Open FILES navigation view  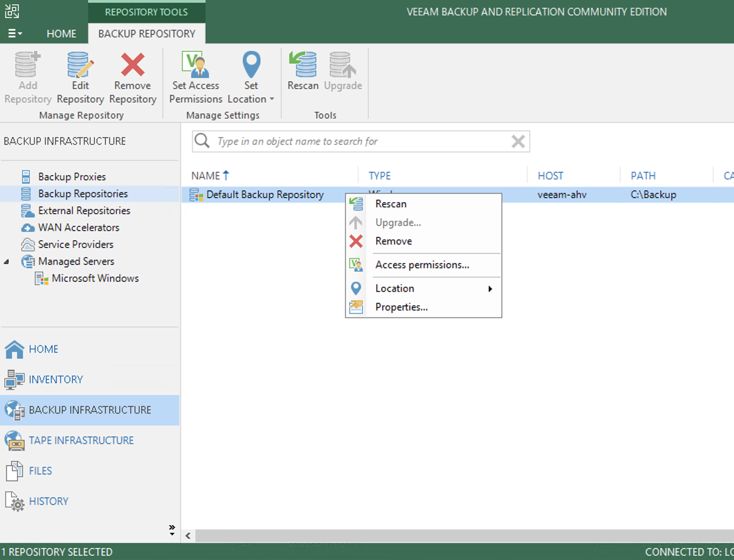tap(90, 471)
